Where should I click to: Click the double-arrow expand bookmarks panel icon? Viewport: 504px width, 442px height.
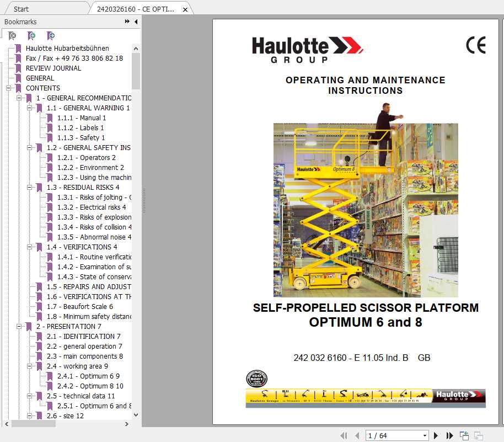(x=127, y=22)
